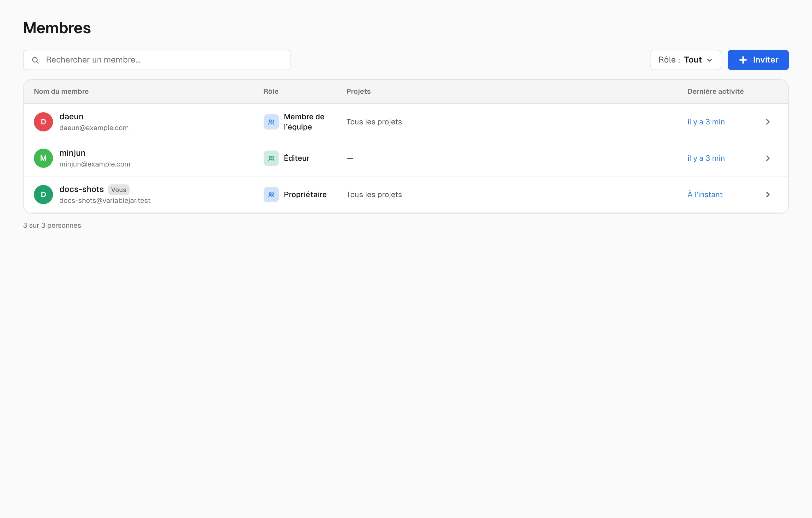This screenshot has height=518, width=812.
Task: Click minjun's il y a 3 min activity
Action: pyautogui.click(x=706, y=158)
